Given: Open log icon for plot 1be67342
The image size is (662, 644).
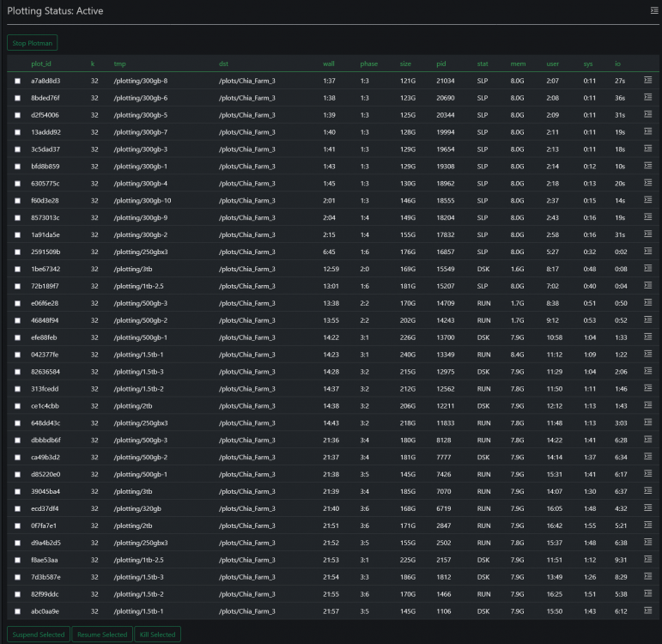Looking at the screenshot, I should click(647, 268).
